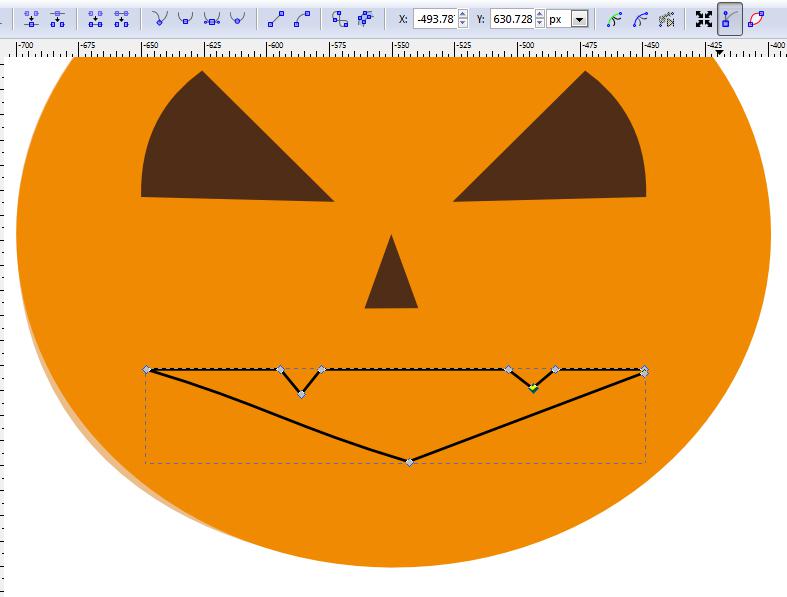Convert selected segments to lines

276,18
